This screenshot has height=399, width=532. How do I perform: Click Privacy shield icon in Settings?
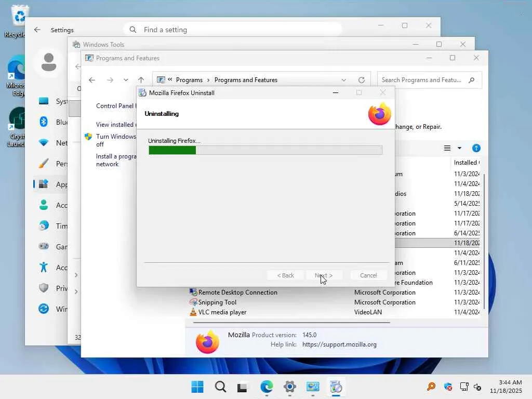coord(44,288)
